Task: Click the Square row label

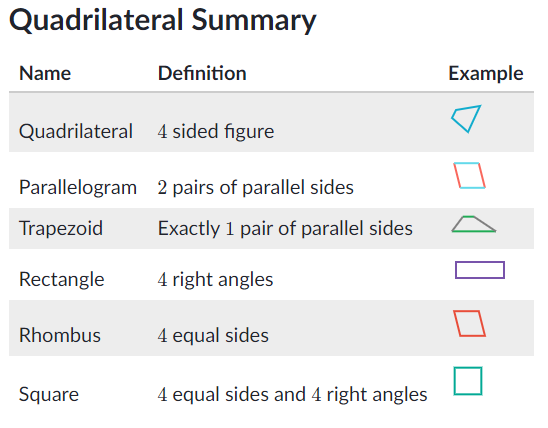Action: 49,395
